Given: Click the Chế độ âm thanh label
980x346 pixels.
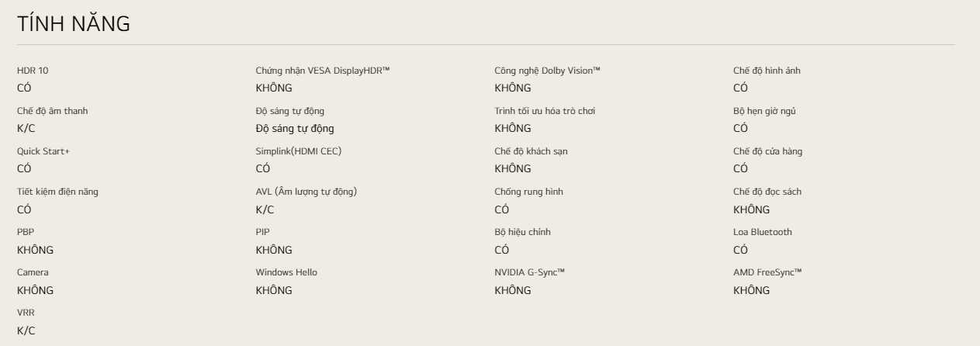Looking at the screenshot, I should [52, 111].
